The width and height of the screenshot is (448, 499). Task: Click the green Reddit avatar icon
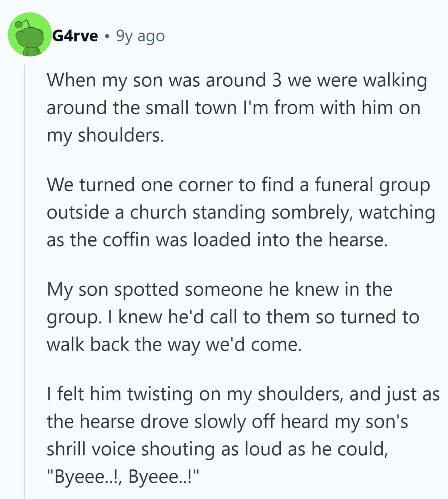pyautogui.click(x=30, y=35)
